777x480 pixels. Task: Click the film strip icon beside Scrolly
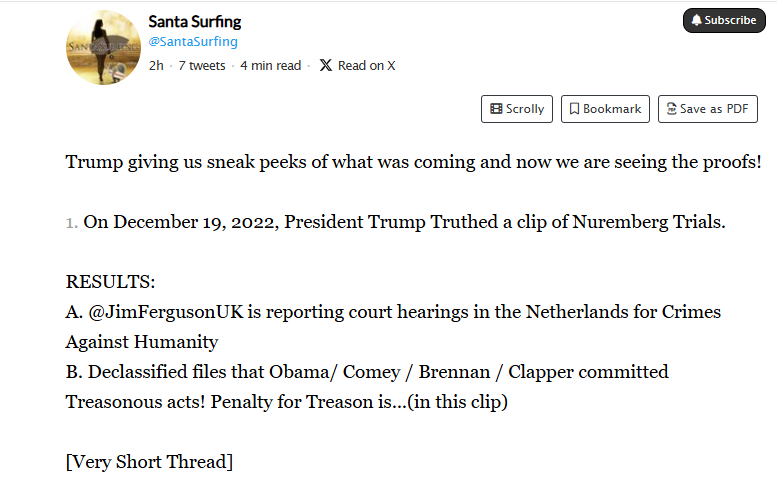[x=494, y=109]
